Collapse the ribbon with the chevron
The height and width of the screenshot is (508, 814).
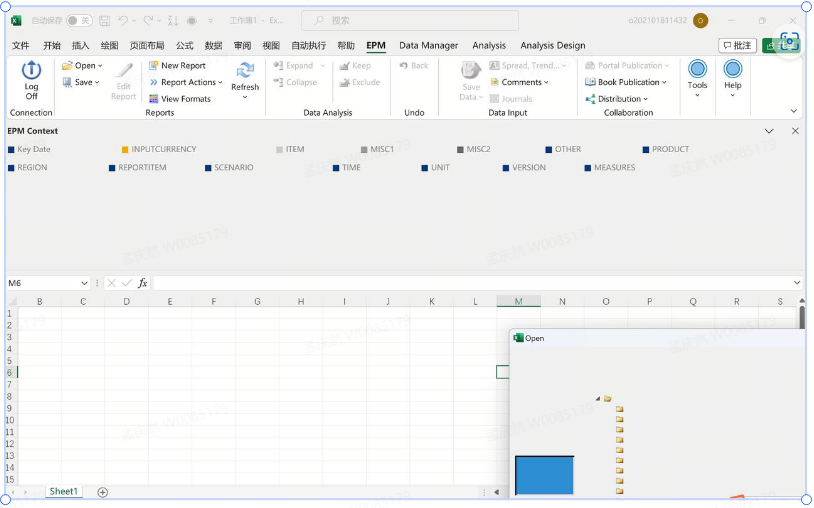pos(793,111)
